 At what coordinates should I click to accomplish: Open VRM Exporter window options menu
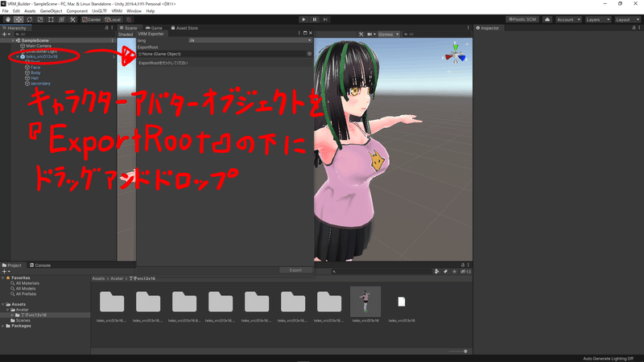tap(299, 33)
